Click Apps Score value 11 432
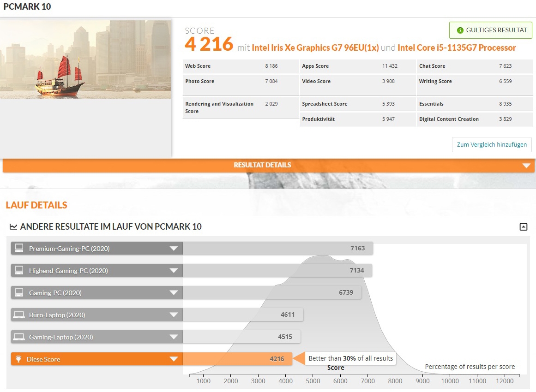536x392 pixels. point(390,66)
